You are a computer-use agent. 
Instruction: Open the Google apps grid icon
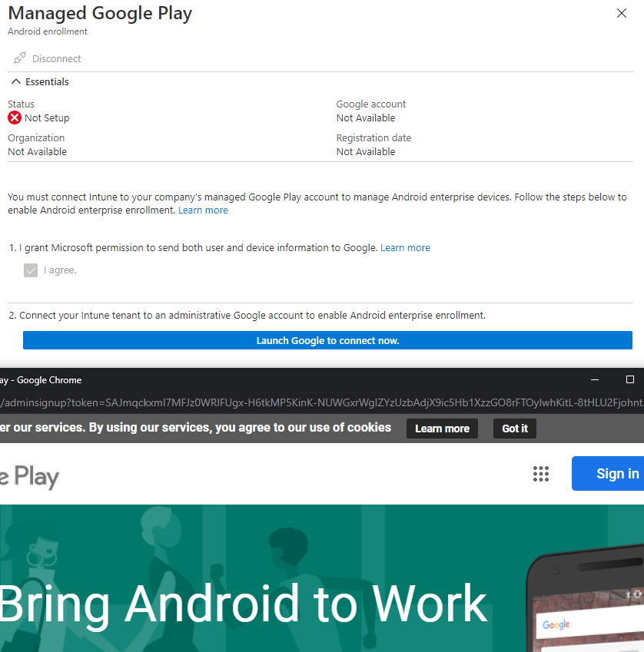541,474
